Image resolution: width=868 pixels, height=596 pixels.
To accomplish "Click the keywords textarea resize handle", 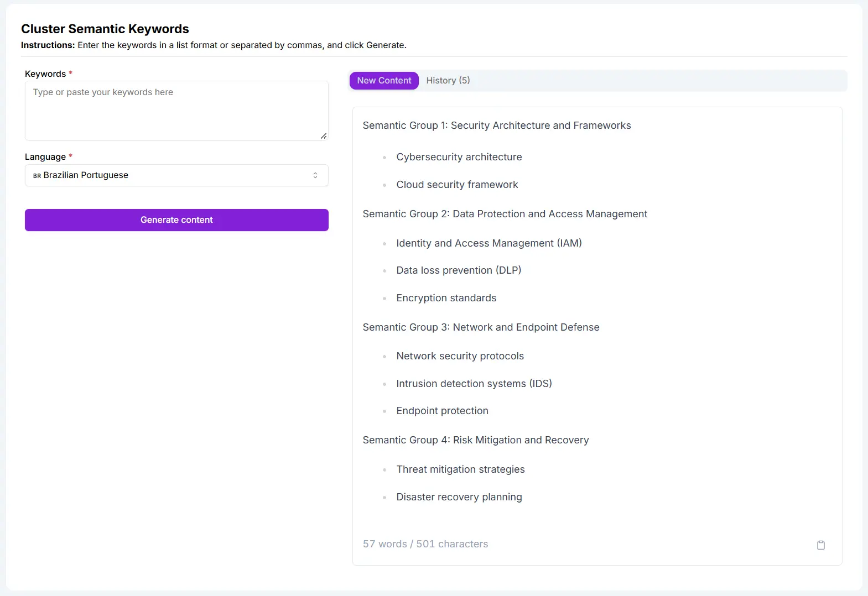I will pyautogui.click(x=324, y=136).
